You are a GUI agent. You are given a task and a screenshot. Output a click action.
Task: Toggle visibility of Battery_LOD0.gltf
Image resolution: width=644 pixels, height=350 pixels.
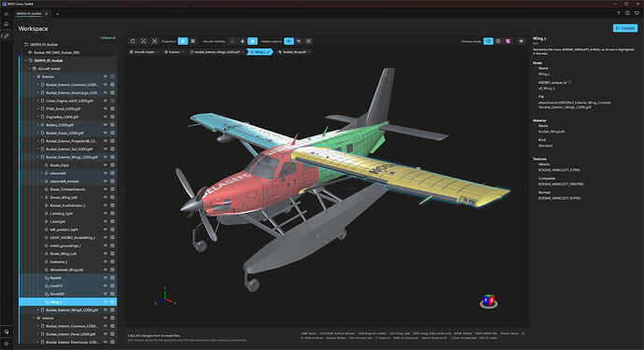pyautogui.click(x=105, y=125)
